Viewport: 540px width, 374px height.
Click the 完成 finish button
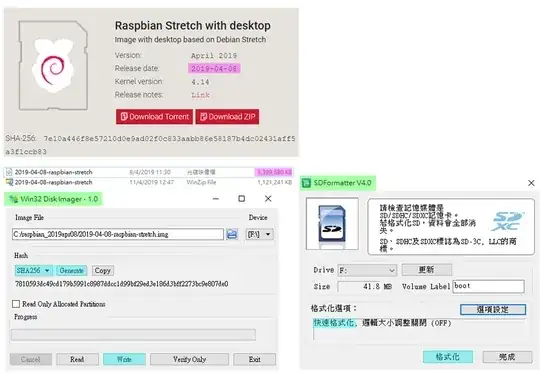(507, 357)
